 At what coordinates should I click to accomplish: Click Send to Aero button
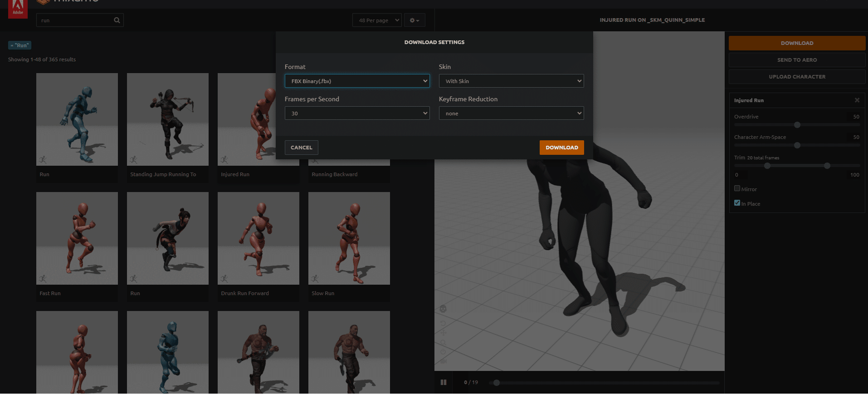797,60
